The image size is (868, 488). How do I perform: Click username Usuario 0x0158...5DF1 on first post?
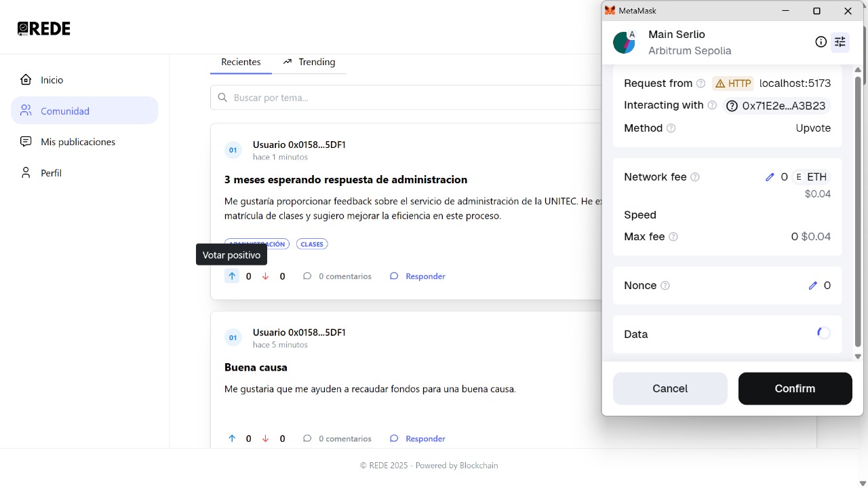click(299, 145)
